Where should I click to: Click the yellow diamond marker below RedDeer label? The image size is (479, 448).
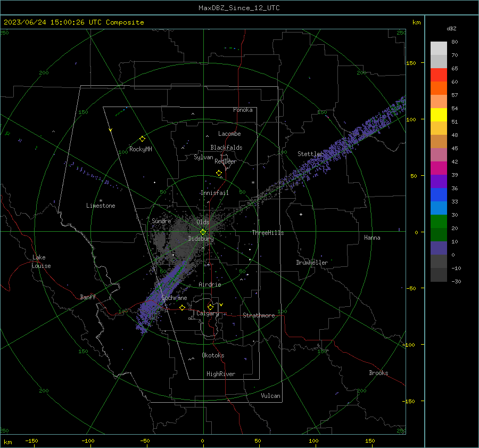[219, 173]
